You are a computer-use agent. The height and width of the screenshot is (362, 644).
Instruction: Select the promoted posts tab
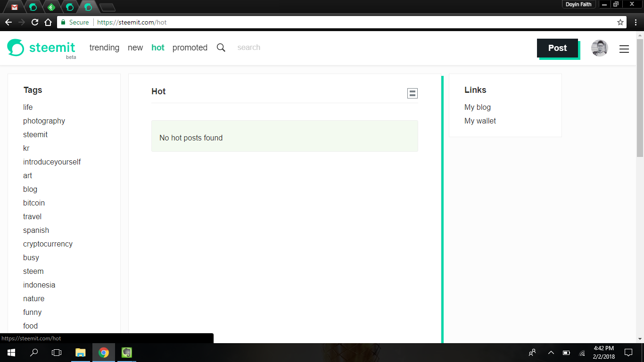[x=190, y=48]
